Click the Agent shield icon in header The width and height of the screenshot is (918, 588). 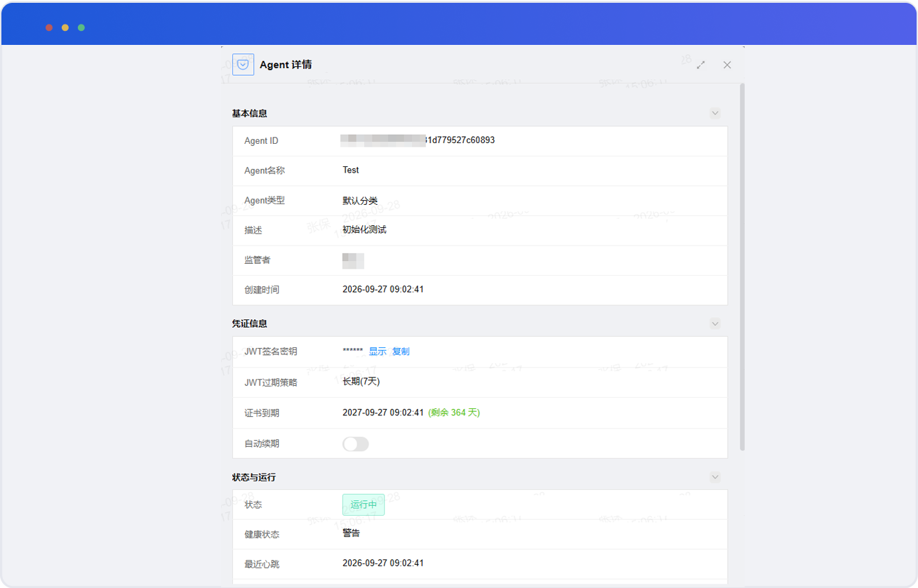[243, 65]
